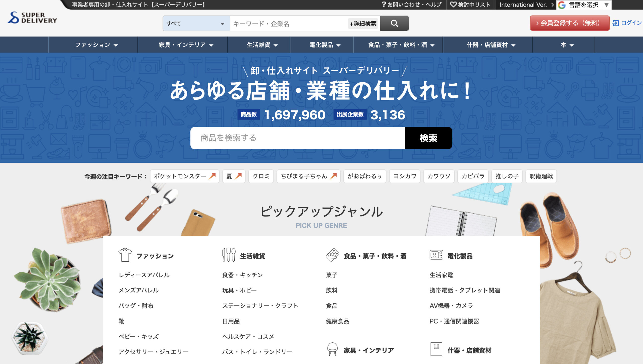643x364 pixels.
Task: Click the cutlery 生活雑貨 genre icon
Action: tap(229, 255)
